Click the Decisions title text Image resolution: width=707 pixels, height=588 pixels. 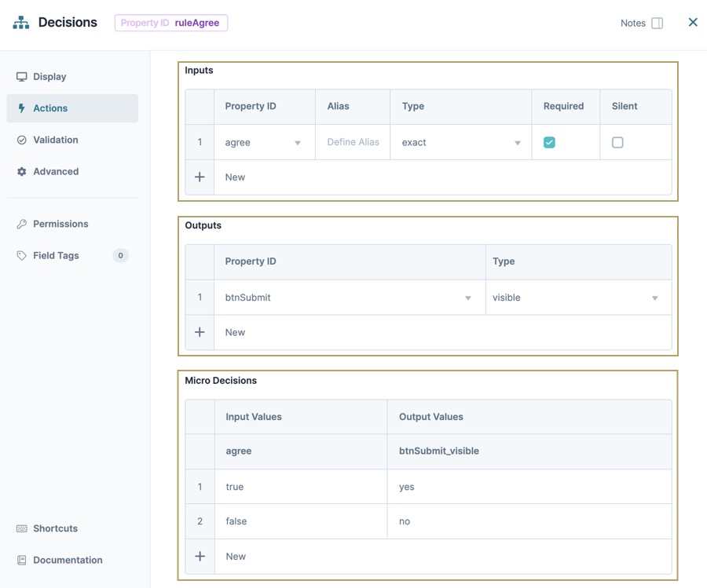click(x=68, y=22)
